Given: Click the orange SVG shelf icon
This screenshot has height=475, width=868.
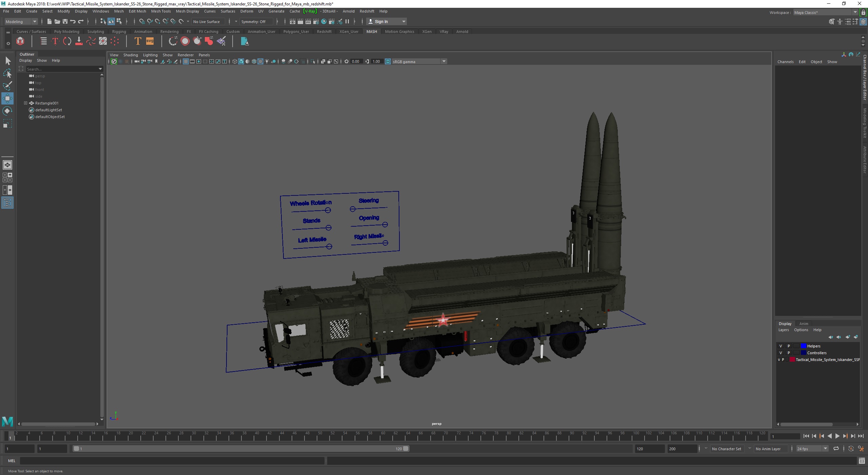Looking at the screenshot, I should click(x=150, y=41).
